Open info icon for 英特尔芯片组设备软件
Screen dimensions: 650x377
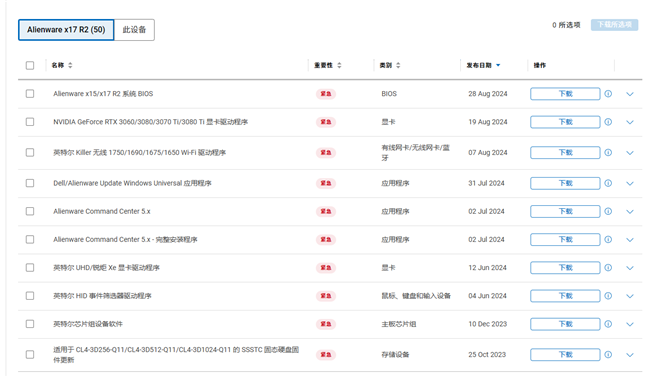(608, 324)
